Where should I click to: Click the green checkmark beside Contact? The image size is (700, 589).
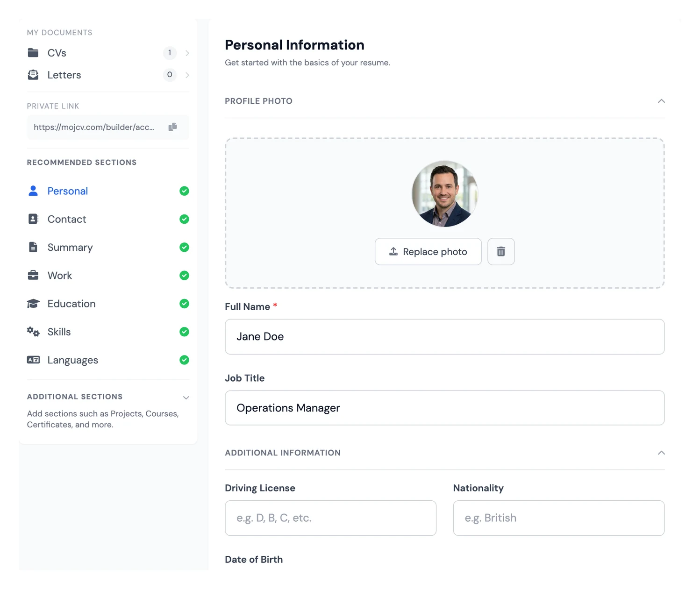pos(185,219)
